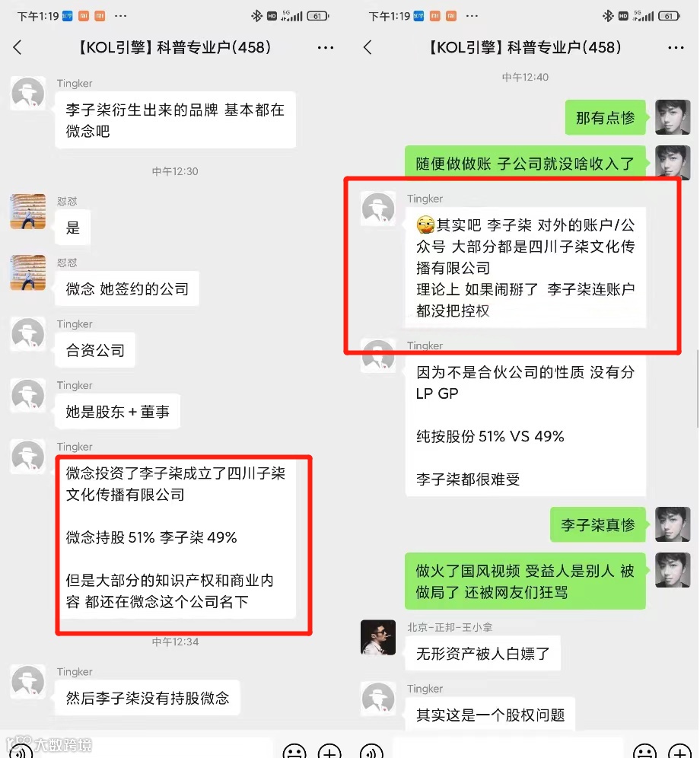The height and width of the screenshot is (758, 700).
Task: Open emoji picker in left chat
Action: pos(294,750)
